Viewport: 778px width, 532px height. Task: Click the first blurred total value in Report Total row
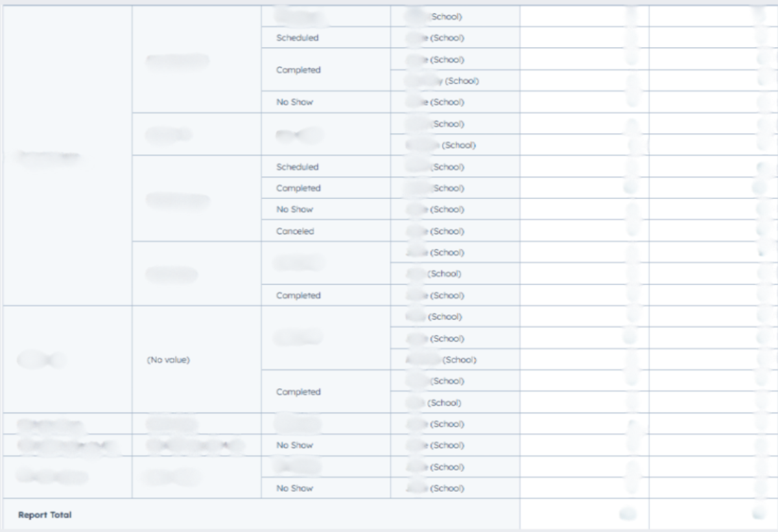click(x=627, y=515)
